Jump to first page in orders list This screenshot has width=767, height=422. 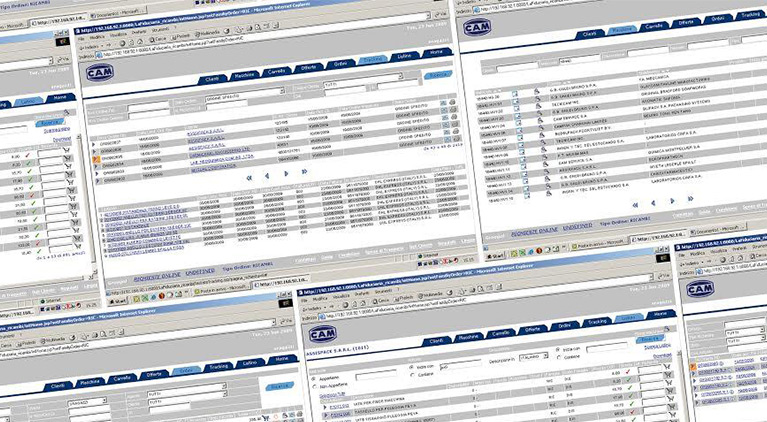(247, 177)
